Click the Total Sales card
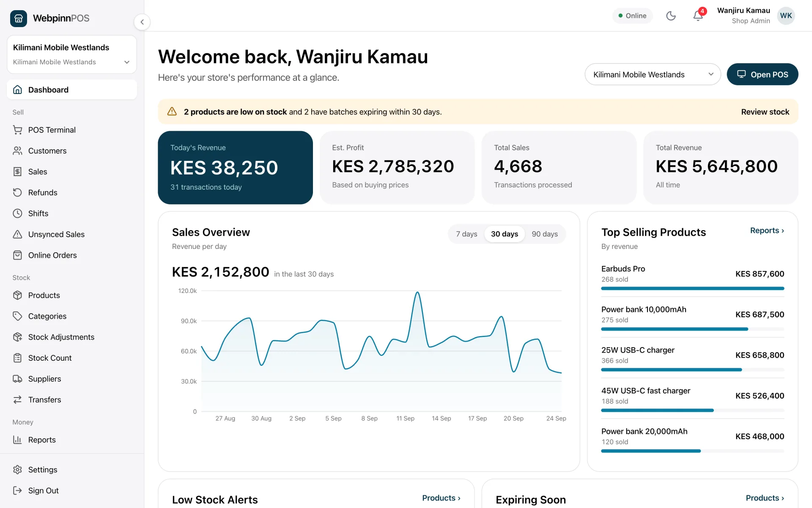812x508 pixels. (x=559, y=168)
